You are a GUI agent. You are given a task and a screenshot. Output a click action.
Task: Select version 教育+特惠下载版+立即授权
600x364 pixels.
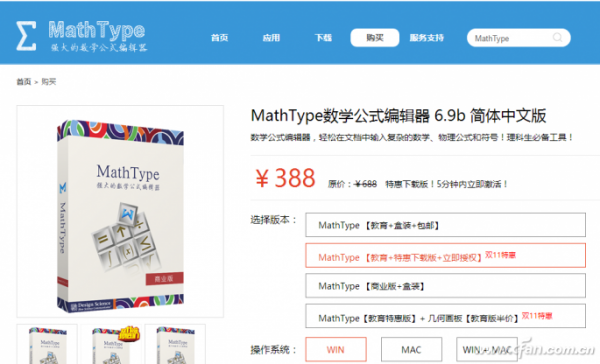click(445, 255)
